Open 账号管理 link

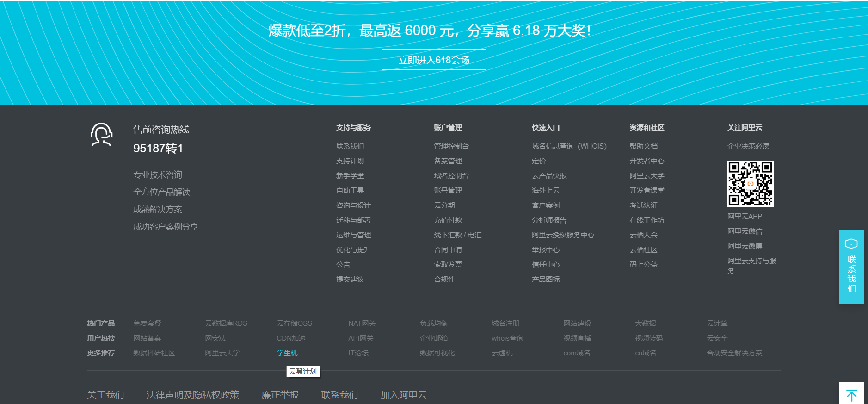coord(448,191)
